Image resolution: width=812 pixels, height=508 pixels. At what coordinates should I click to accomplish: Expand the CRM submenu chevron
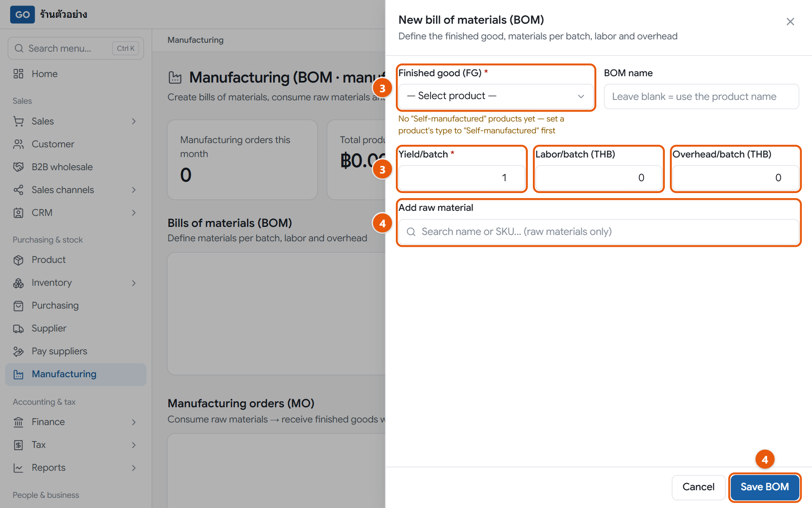[x=134, y=213]
